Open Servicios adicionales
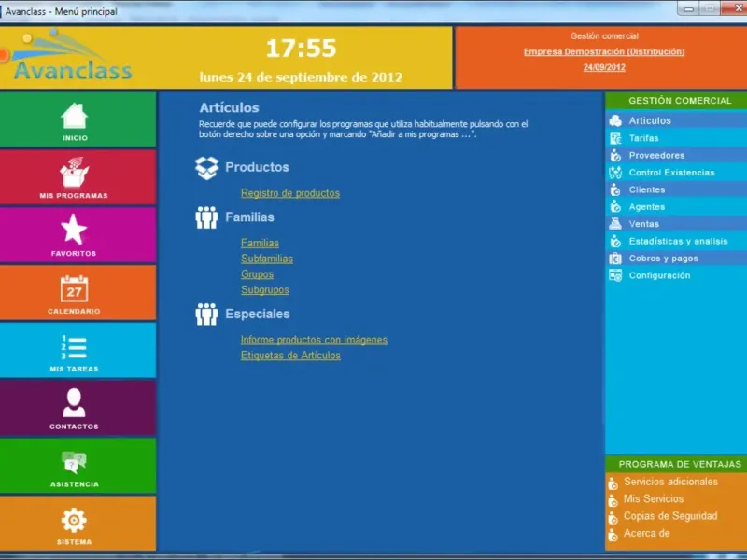Image resolution: width=747 pixels, height=560 pixels. [x=670, y=482]
